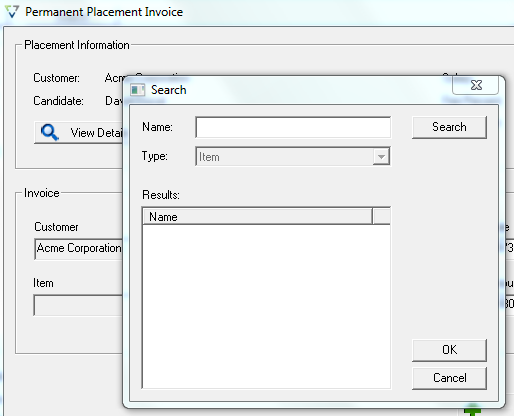This screenshot has width=514, height=416.
Task: Sort results by the Name column header
Action: pos(257,217)
